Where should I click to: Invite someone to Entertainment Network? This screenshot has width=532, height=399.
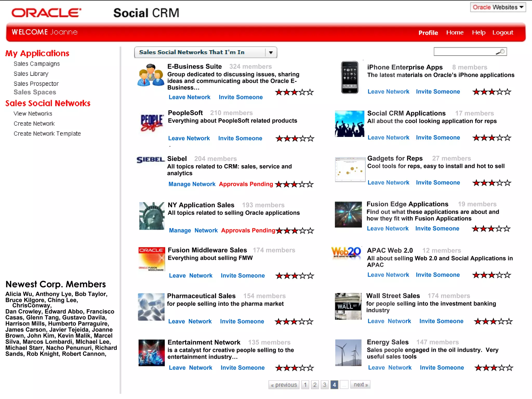pyautogui.click(x=243, y=368)
